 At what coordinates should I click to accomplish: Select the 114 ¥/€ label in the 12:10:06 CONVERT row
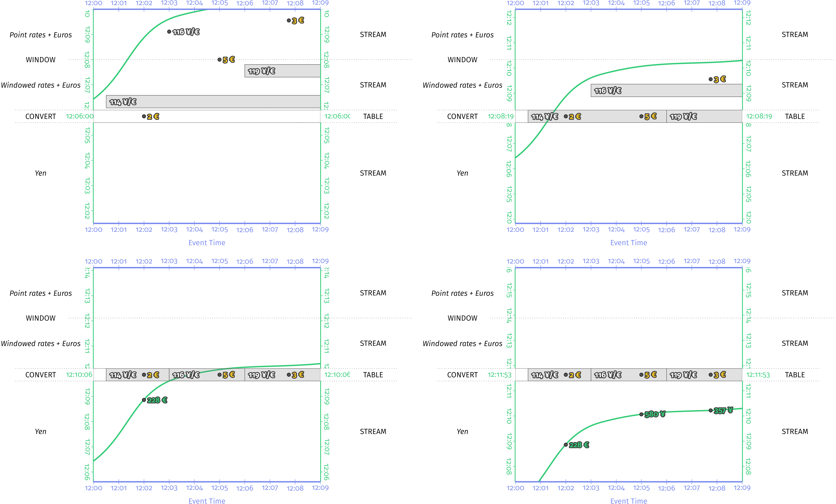(x=123, y=375)
